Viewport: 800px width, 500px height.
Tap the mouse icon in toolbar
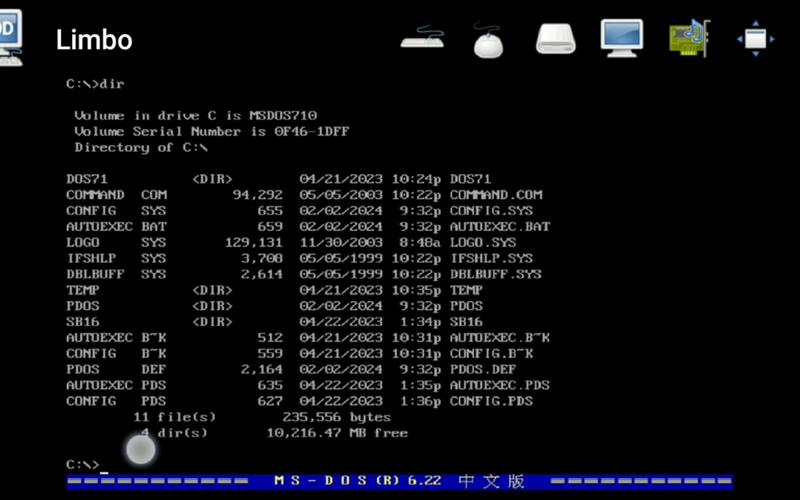click(x=488, y=39)
